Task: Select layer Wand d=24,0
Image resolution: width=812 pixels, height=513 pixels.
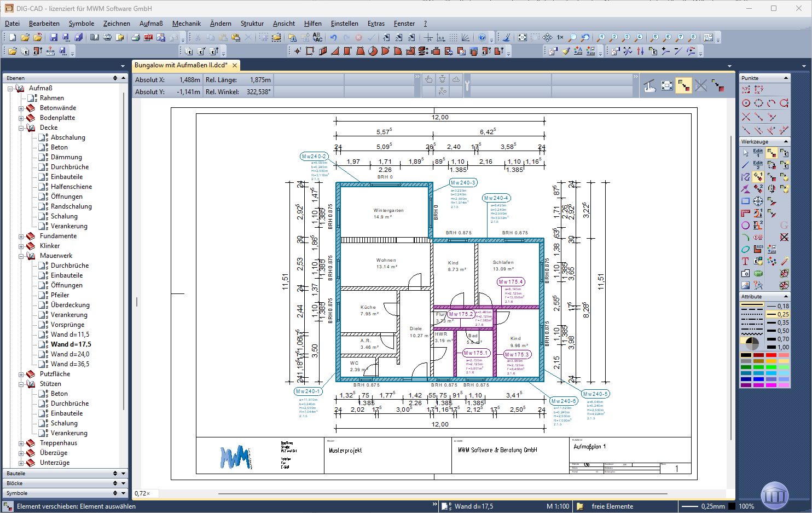Action: click(70, 354)
